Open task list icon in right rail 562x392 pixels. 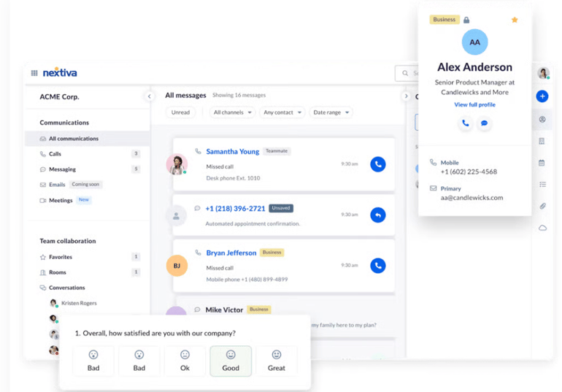(542, 185)
